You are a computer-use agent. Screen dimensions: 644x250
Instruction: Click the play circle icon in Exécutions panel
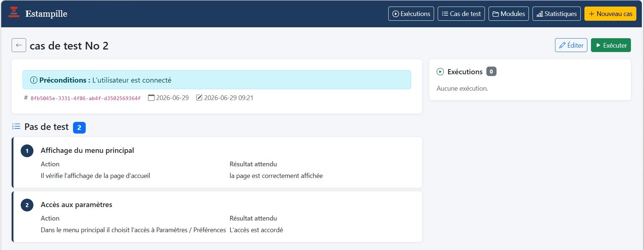[x=440, y=72]
